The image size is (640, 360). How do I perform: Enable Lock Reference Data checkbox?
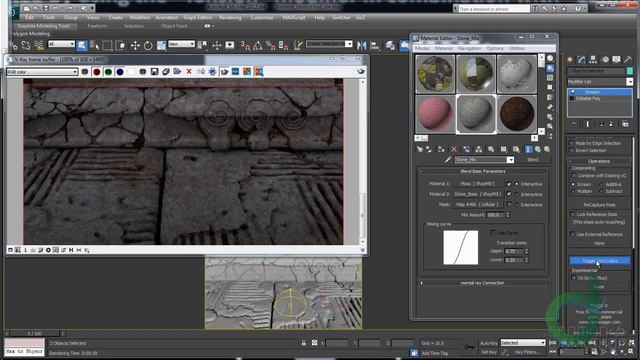[573, 214]
